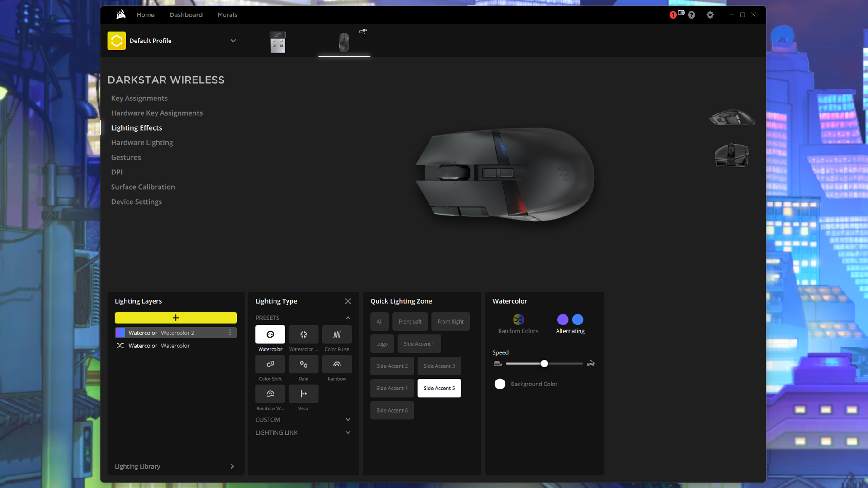The image size is (868, 488).
Task: Click the yellow Default Profile icon
Action: tap(117, 41)
